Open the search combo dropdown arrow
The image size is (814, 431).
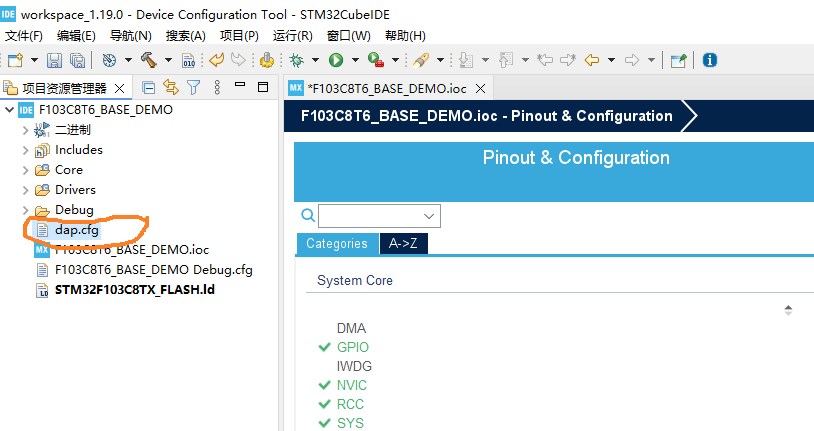pos(429,216)
